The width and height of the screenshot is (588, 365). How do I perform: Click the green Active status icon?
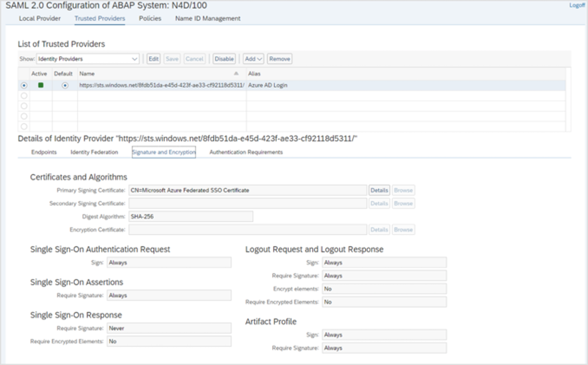[41, 85]
